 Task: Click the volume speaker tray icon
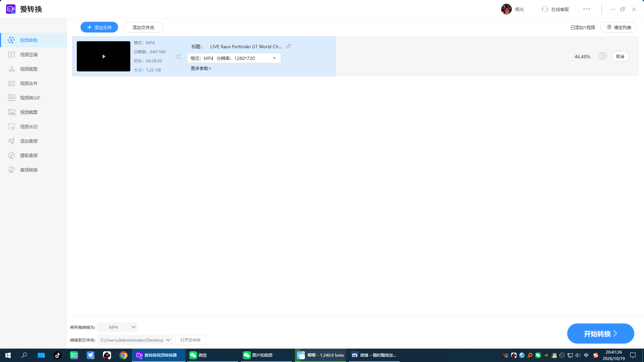click(x=578, y=355)
